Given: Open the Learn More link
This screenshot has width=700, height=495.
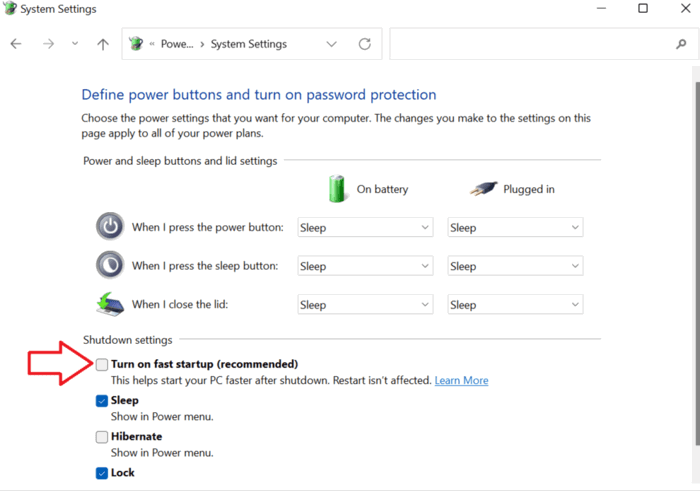Looking at the screenshot, I should pyautogui.click(x=462, y=380).
